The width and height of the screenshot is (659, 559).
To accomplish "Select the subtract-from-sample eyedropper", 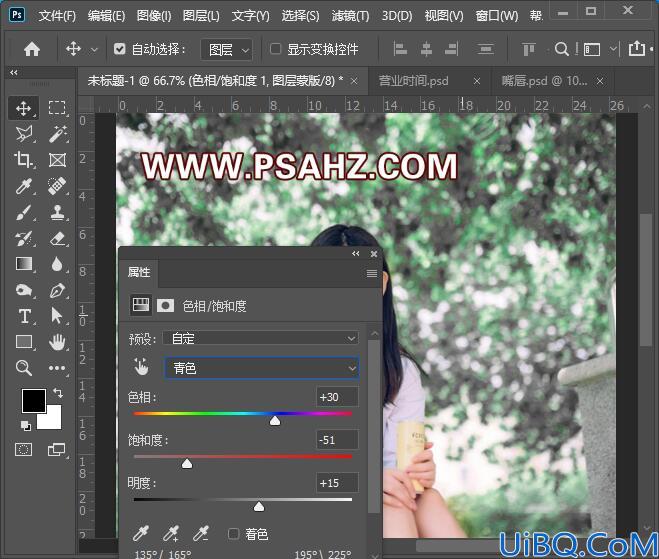I will click(200, 533).
